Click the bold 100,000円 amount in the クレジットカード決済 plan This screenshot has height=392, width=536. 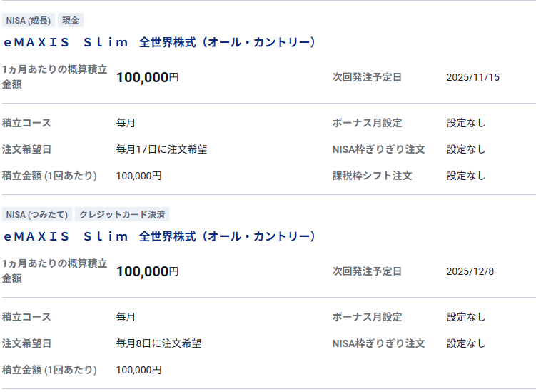[147, 272]
